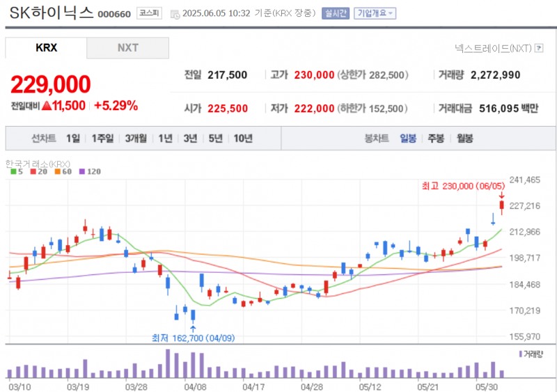Click the 241,465 price axis label
The height and width of the screenshot is (392, 557).
525,180
